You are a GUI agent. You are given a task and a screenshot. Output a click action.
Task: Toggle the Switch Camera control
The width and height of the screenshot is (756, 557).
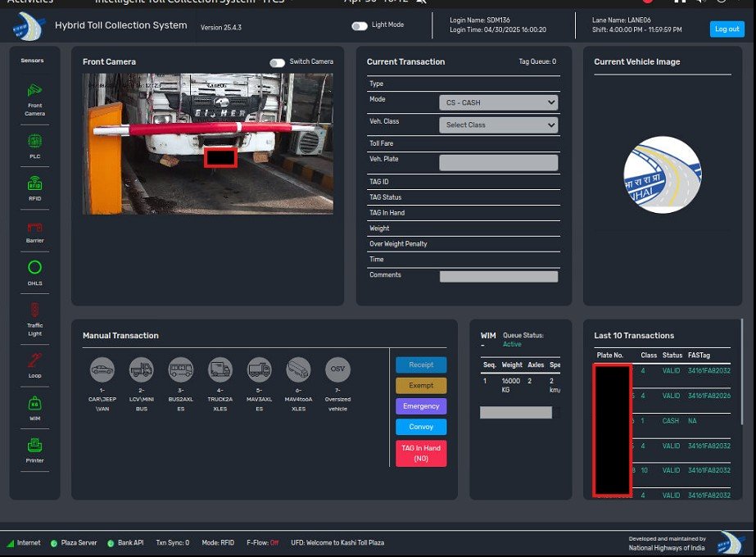click(x=277, y=63)
